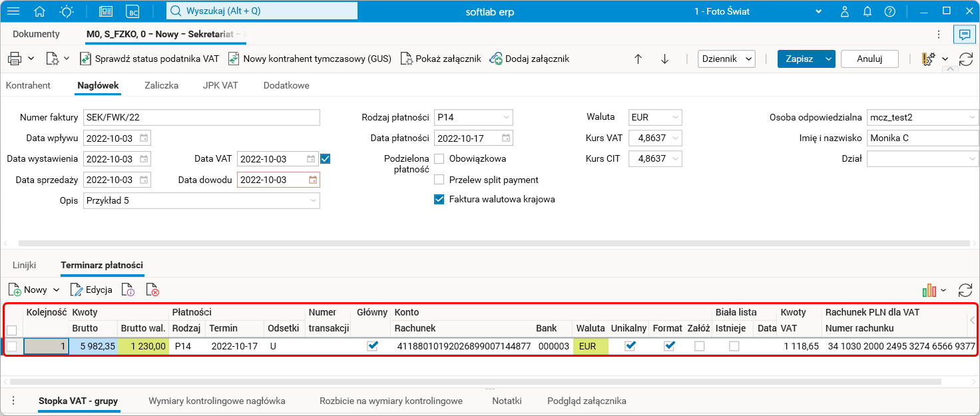This screenshot has height=416, width=980.
Task: Open the Kurs VAT dropdown
Action: (x=676, y=138)
